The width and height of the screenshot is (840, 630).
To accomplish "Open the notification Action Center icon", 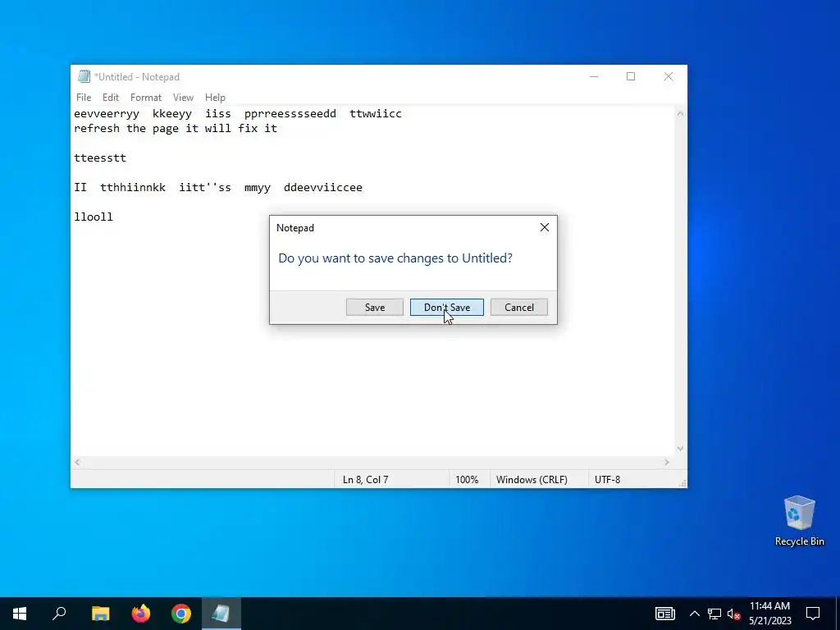I will point(813,614).
